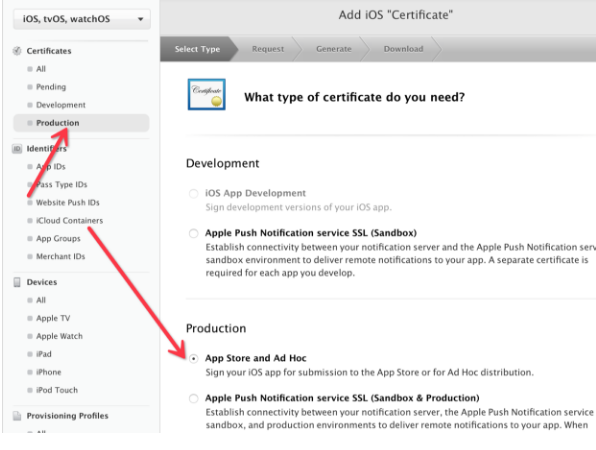Show Apple Watch devices
The width and height of the screenshot is (596, 450).
point(59,336)
